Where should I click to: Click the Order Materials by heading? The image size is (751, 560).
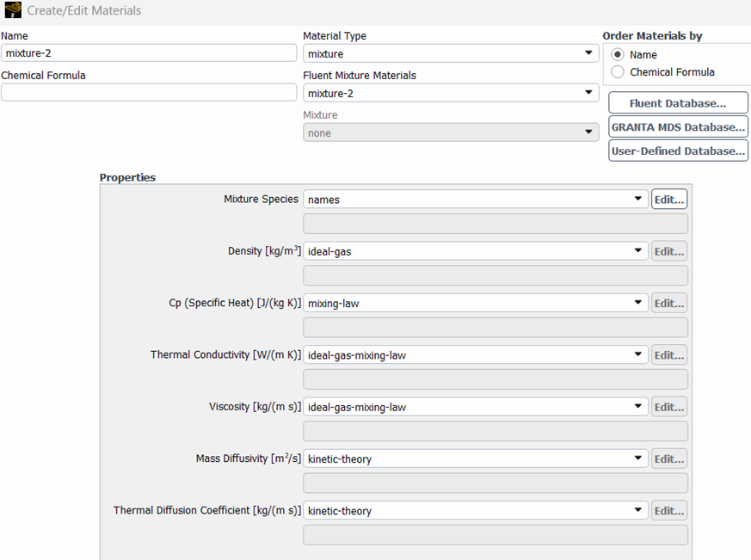[x=652, y=36]
